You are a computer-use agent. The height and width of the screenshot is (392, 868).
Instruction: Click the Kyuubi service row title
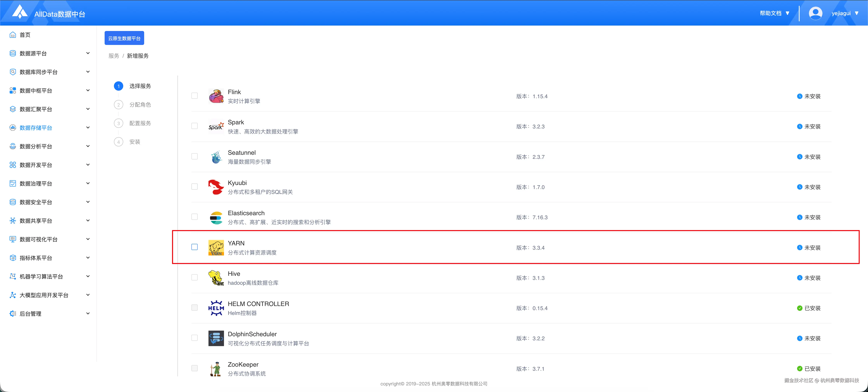pos(237,183)
